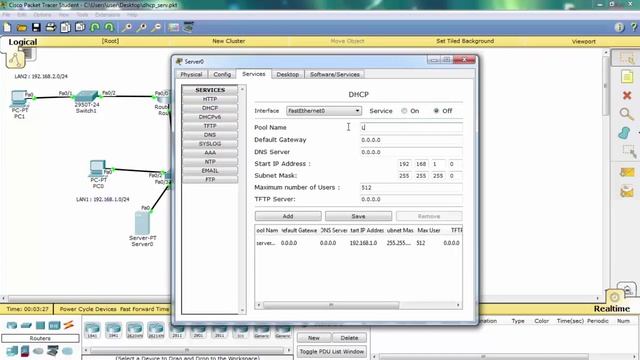Switch to the Services tab
The height and width of the screenshot is (360, 640).
(253, 74)
